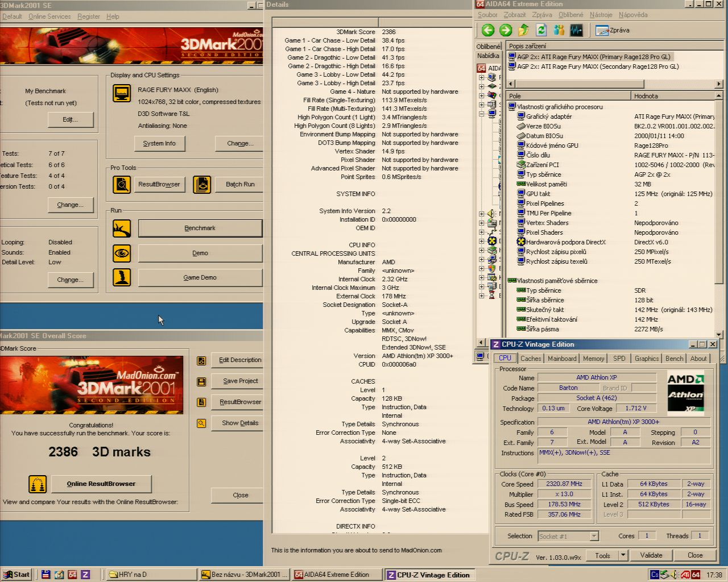
Task: Go back in AIDA64 toolbar
Action: click(x=488, y=30)
